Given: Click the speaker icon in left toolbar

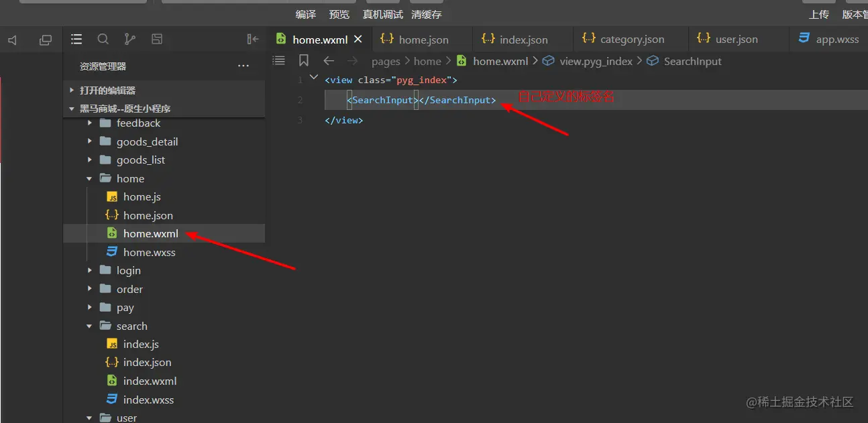Looking at the screenshot, I should click(x=13, y=40).
